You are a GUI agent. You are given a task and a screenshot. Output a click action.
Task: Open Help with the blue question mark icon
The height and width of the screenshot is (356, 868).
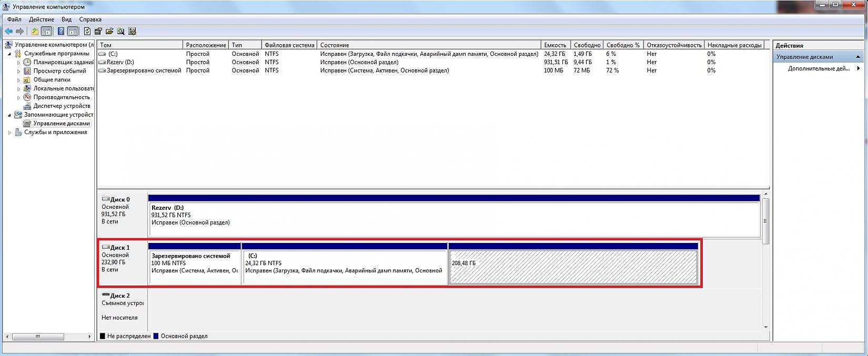(61, 32)
